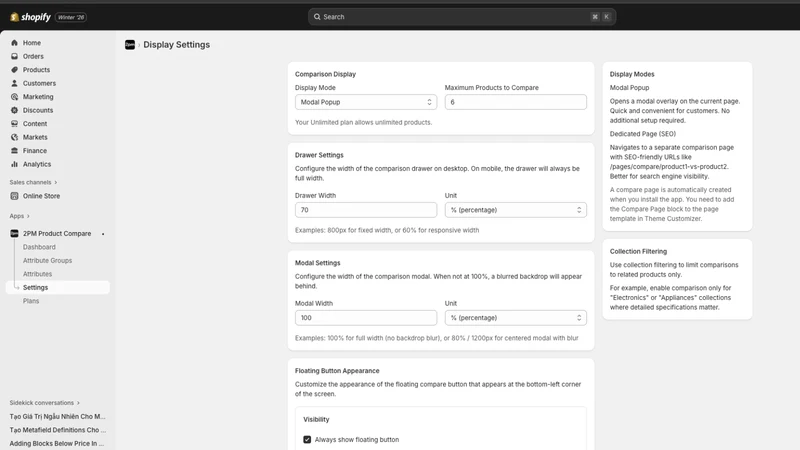Open the Display Mode dropdown
Image resolution: width=800 pixels, height=450 pixels.
click(366, 102)
